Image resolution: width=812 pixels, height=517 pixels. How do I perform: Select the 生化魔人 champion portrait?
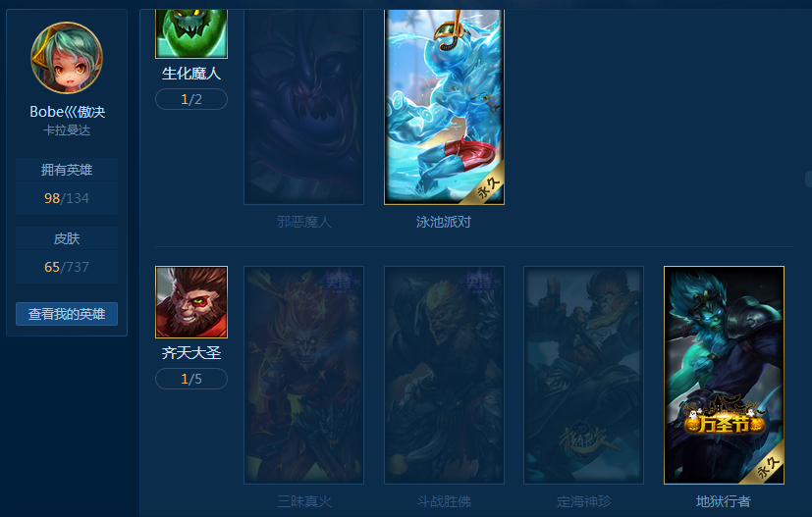click(191, 33)
